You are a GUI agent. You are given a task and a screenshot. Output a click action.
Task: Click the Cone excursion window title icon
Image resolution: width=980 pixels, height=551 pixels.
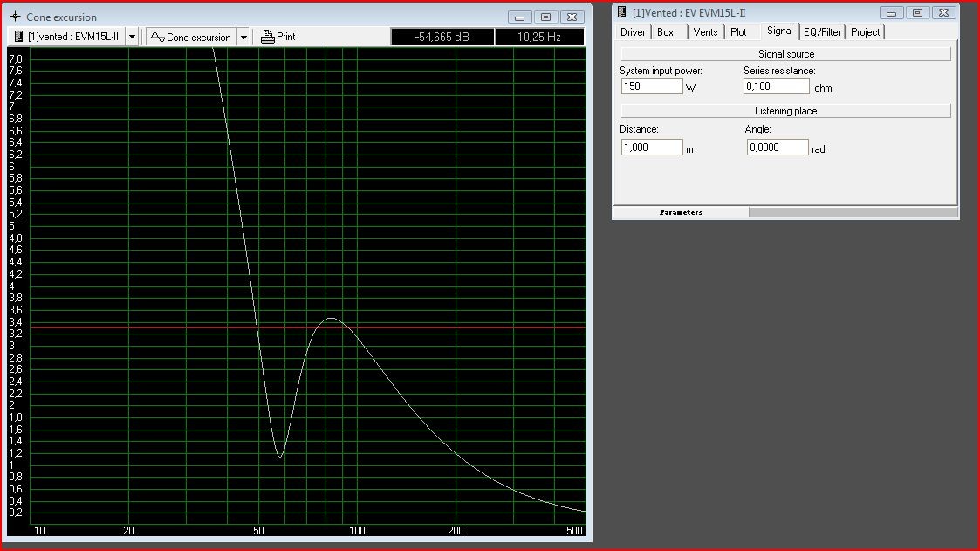15,17
